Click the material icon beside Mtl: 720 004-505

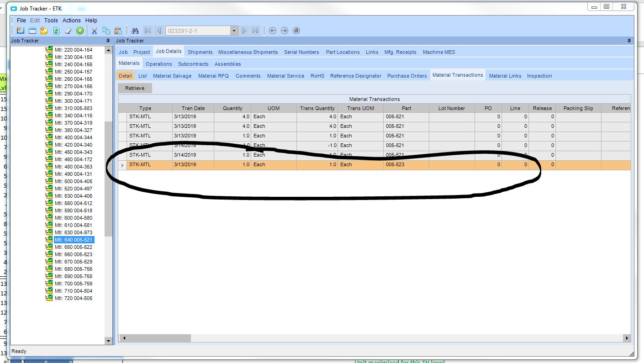(49, 298)
